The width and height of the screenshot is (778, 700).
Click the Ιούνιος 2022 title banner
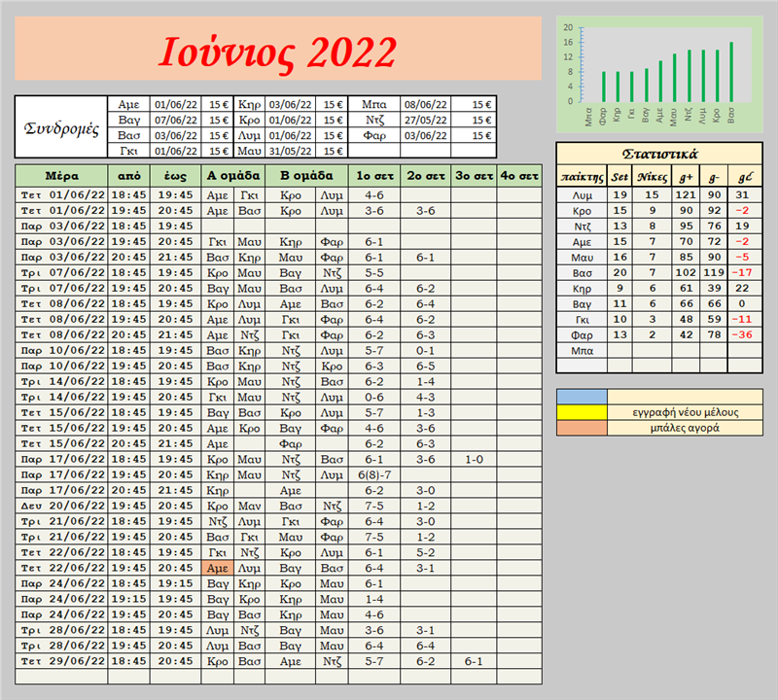click(x=278, y=49)
